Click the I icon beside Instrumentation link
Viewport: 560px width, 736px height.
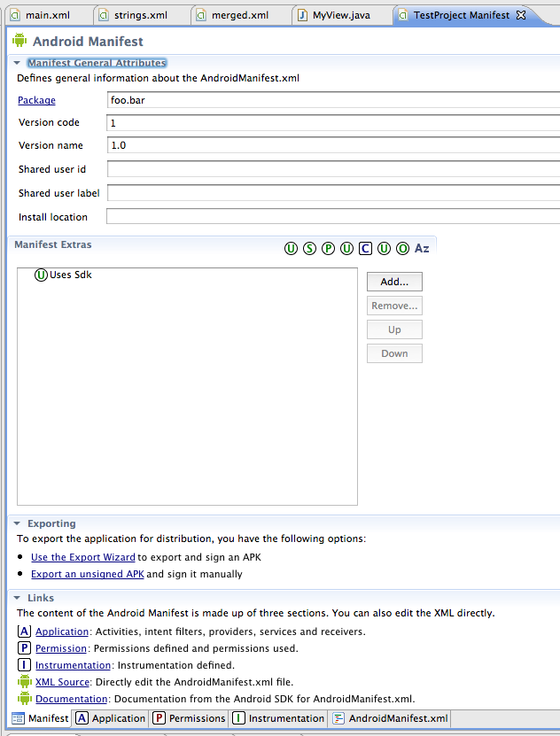[25, 665]
